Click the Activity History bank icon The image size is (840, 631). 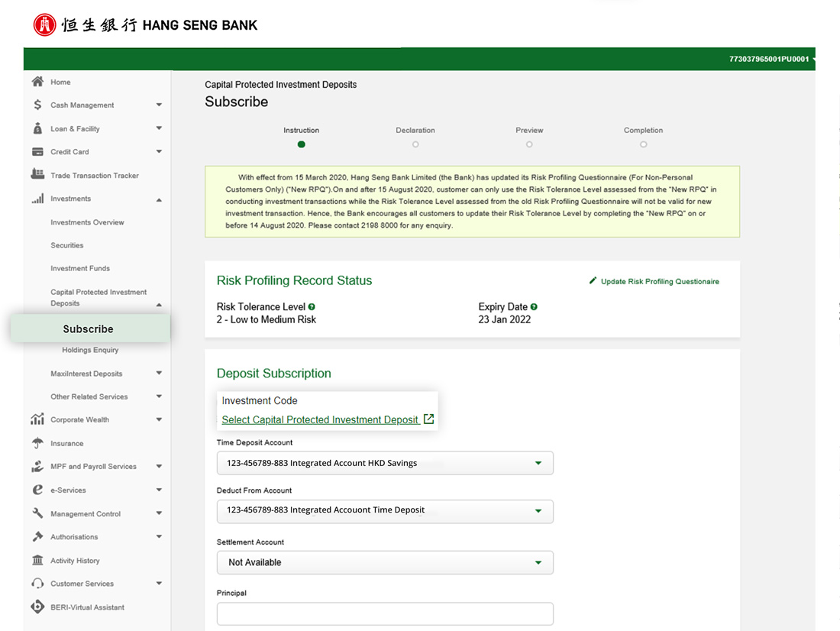coord(37,560)
